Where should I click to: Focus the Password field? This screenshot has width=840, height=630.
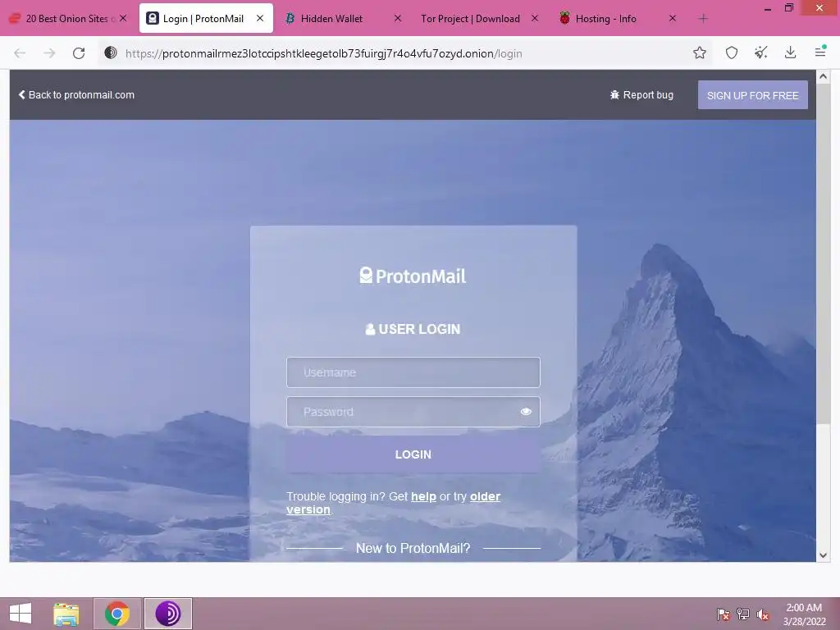[413, 412]
